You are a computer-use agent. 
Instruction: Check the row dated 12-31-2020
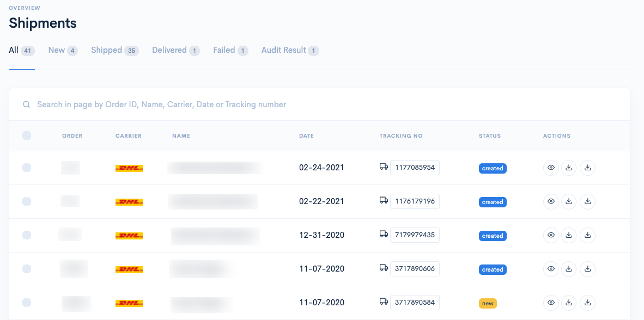coord(27,235)
